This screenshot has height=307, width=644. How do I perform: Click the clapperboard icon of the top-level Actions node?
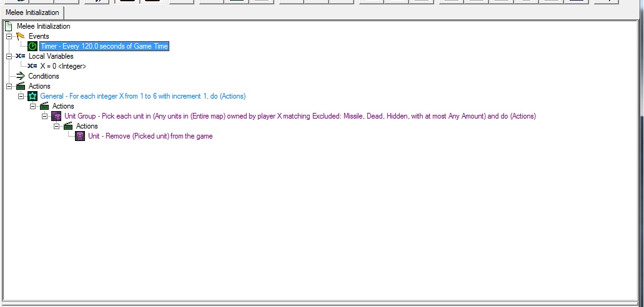coord(21,86)
